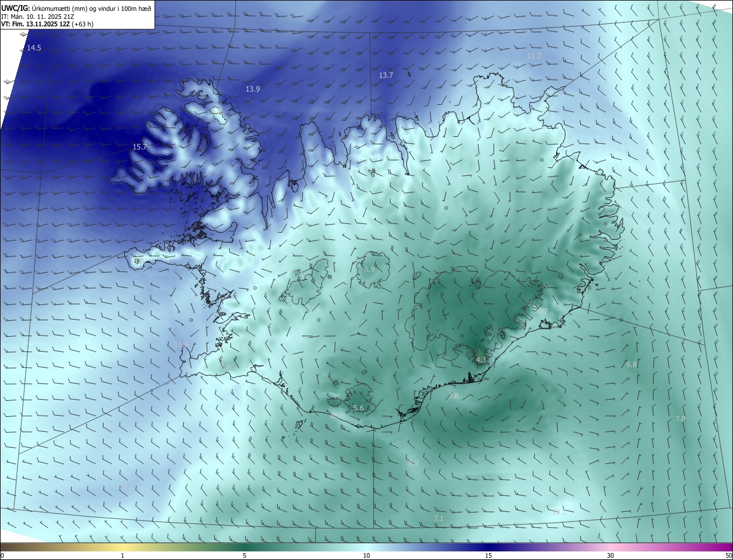
Task: Click the 7.0 value label in the southeast ocean
Action: (x=680, y=419)
